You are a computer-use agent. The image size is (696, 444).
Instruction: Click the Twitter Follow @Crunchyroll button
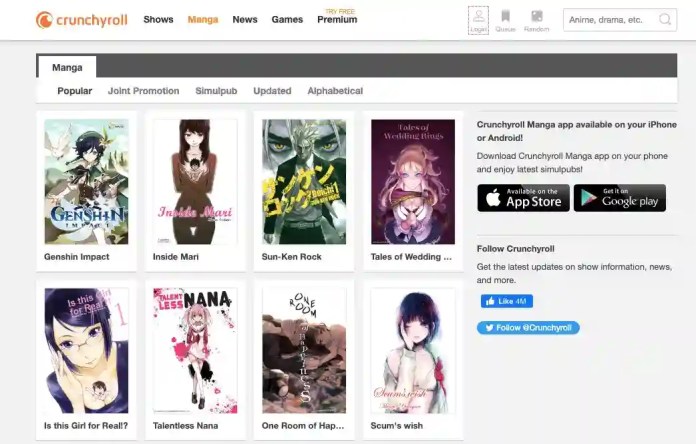coord(528,328)
